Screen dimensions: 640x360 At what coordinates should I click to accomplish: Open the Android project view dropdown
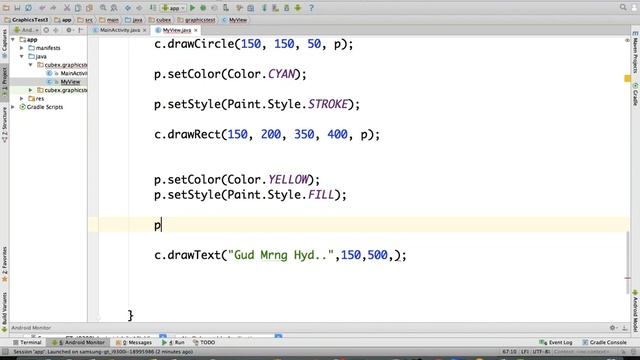click(x=26, y=30)
